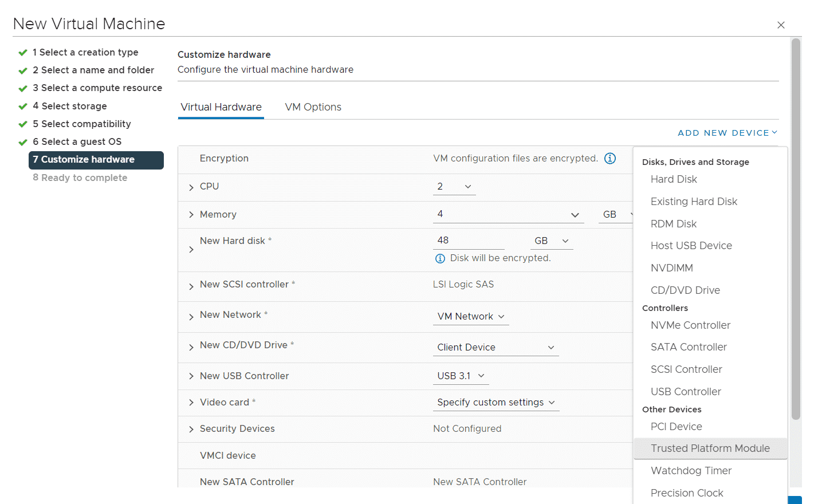Expand the Security Devices row

point(191,429)
